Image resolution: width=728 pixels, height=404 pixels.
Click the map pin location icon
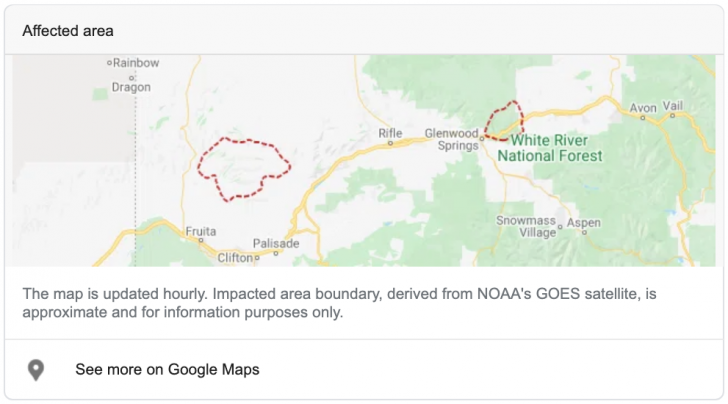36,370
